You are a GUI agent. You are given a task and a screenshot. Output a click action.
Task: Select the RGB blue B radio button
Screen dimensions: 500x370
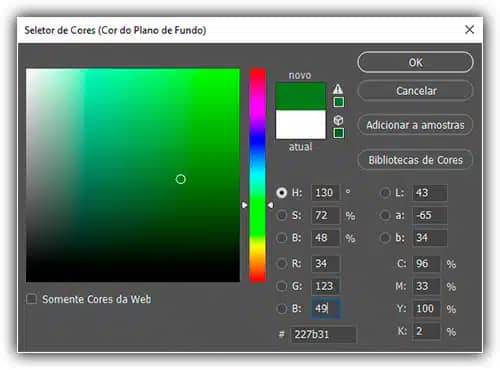point(282,309)
